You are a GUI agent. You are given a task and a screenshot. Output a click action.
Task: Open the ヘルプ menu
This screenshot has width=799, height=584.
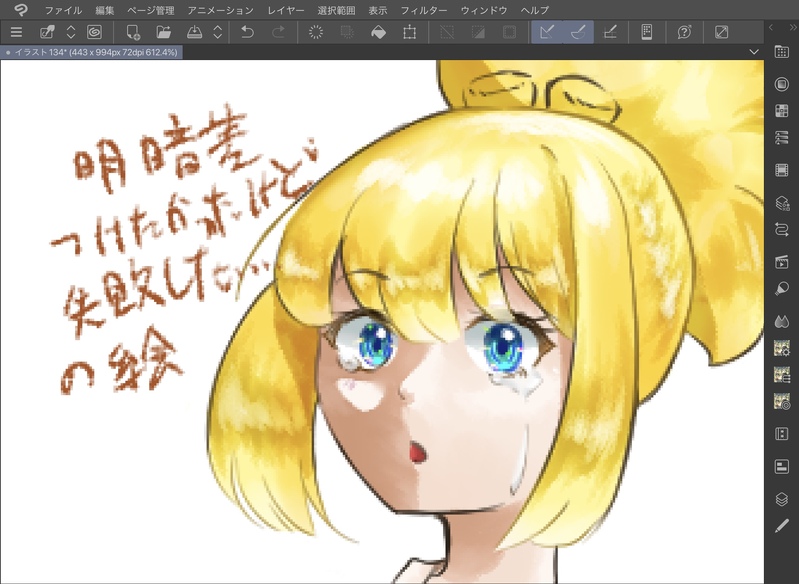[535, 10]
